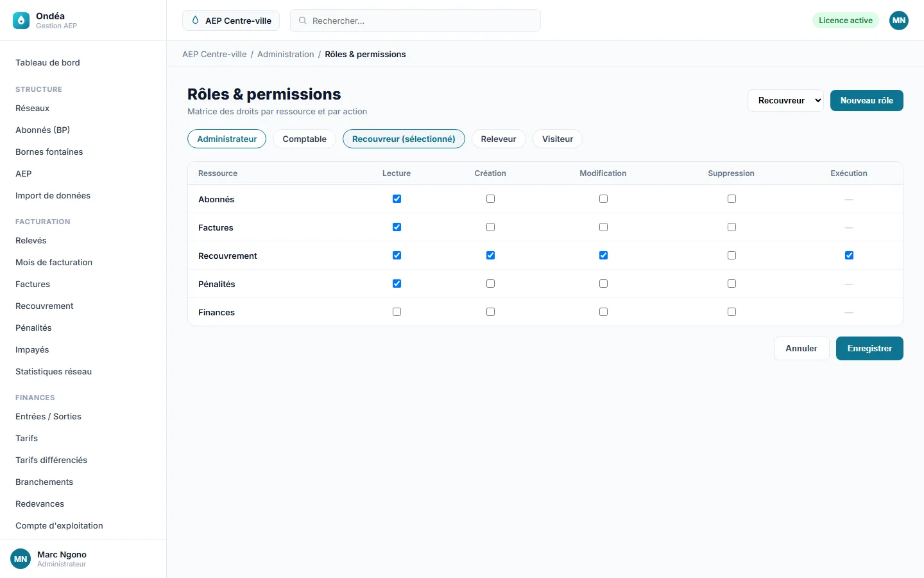Viewport: 924px width, 578px height.
Task: Disable Création for Recouvrement
Action: [490, 256]
